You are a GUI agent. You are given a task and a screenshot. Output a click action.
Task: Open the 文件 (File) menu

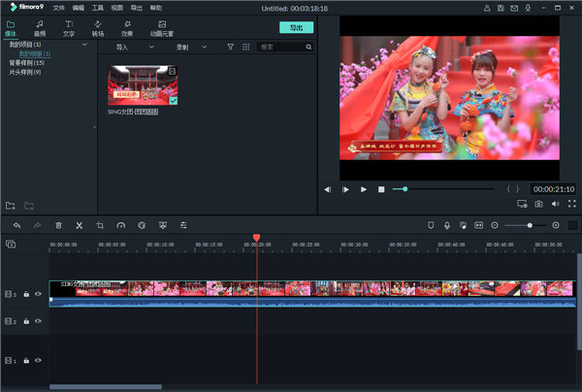point(59,8)
